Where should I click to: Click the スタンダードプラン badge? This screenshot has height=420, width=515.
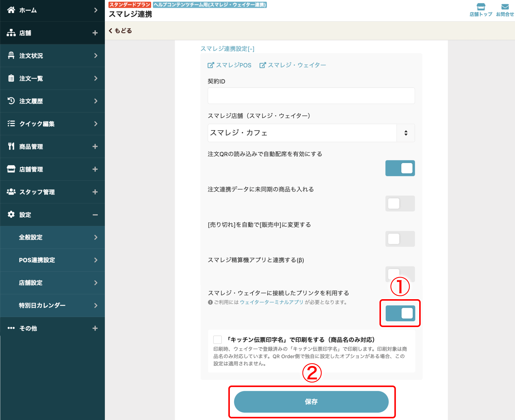click(x=130, y=5)
